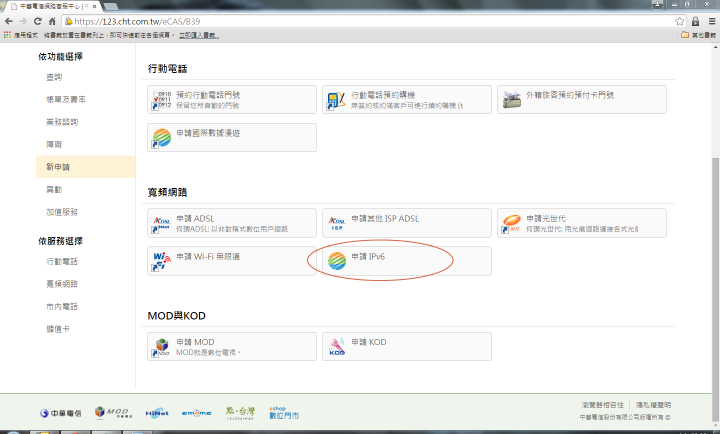Open the 隱私權聲明 footer link

[653, 405]
